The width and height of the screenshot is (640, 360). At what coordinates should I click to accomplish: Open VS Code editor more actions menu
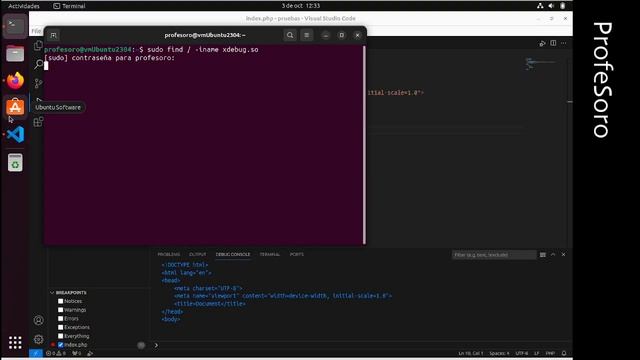(564, 43)
